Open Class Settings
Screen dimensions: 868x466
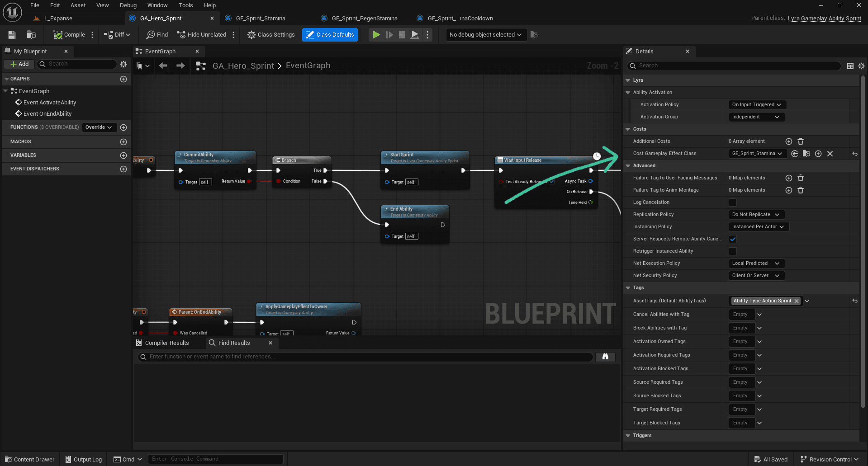coord(271,35)
